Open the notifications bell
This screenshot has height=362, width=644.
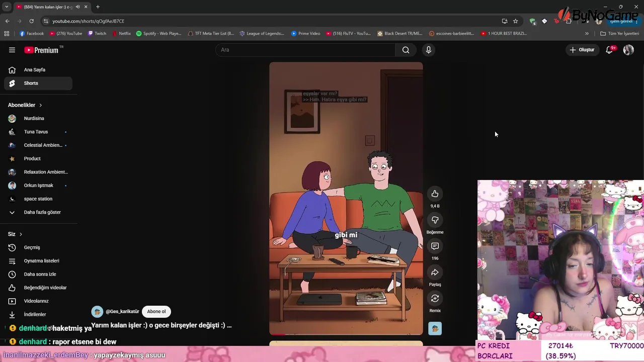(x=609, y=50)
